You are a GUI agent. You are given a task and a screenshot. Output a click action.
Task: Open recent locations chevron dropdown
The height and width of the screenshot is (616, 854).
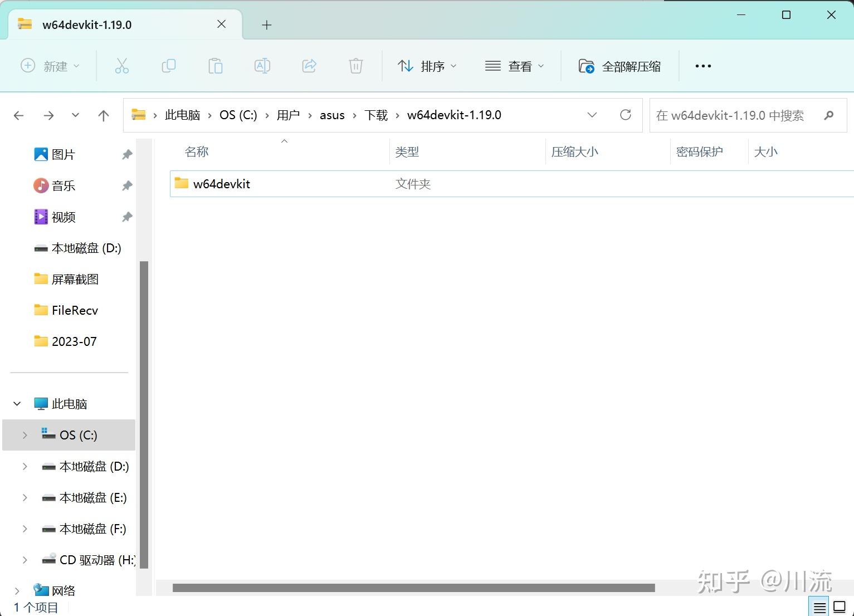(75, 115)
